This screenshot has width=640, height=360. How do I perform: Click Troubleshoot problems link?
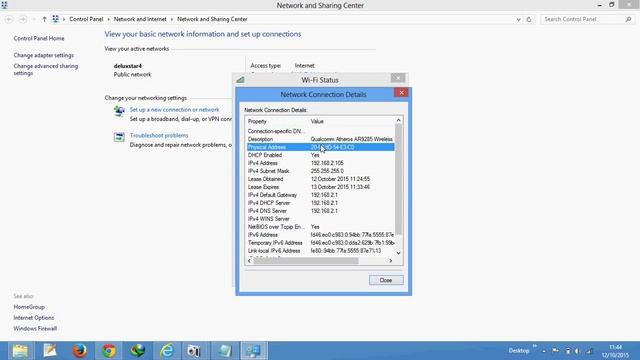pyautogui.click(x=159, y=136)
